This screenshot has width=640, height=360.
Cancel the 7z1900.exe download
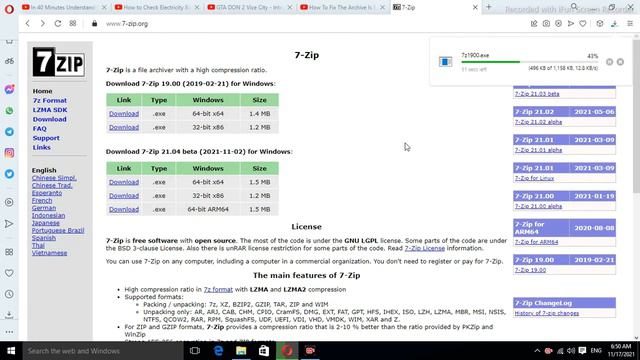[620, 62]
